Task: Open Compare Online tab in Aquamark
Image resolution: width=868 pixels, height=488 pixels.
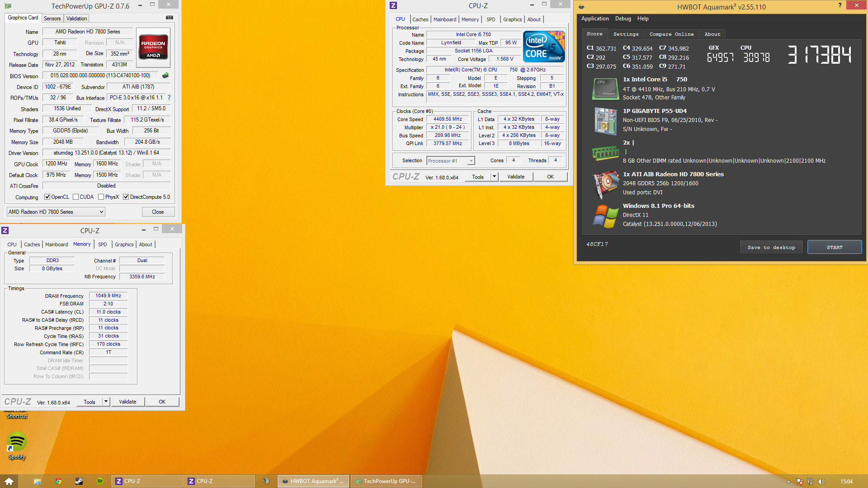Action: click(671, 34)
